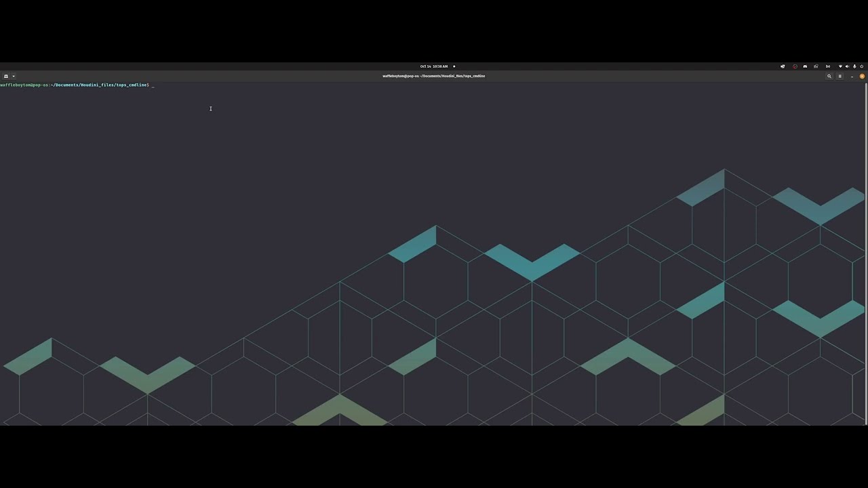Open the keyboard layout indicator
The height and width of the screenshot is (488, 868).
[x=827, y=66]
